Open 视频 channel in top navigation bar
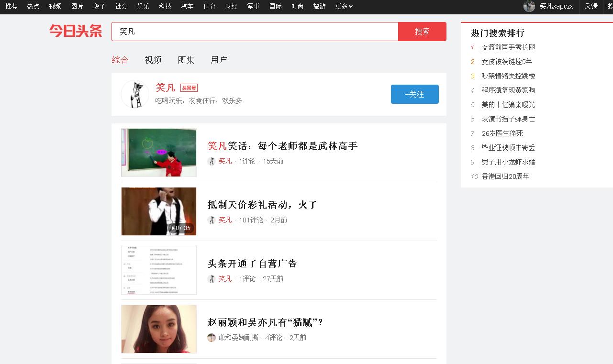This screenshot has width=613, height=364. tap(55, 6)
